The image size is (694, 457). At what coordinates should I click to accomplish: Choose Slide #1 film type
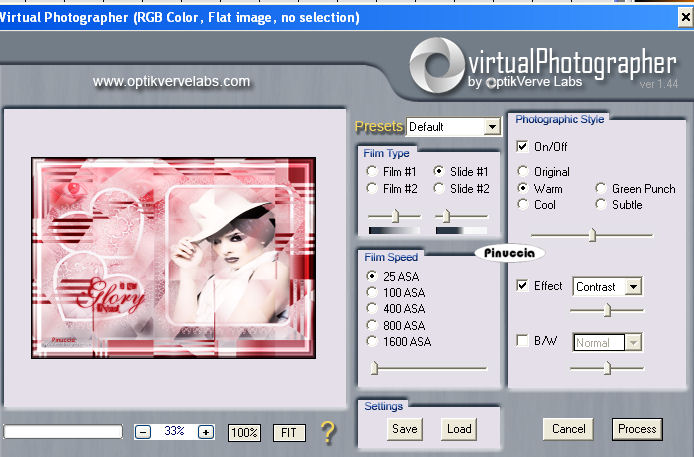pyautogui.click(x=439, y=171)
